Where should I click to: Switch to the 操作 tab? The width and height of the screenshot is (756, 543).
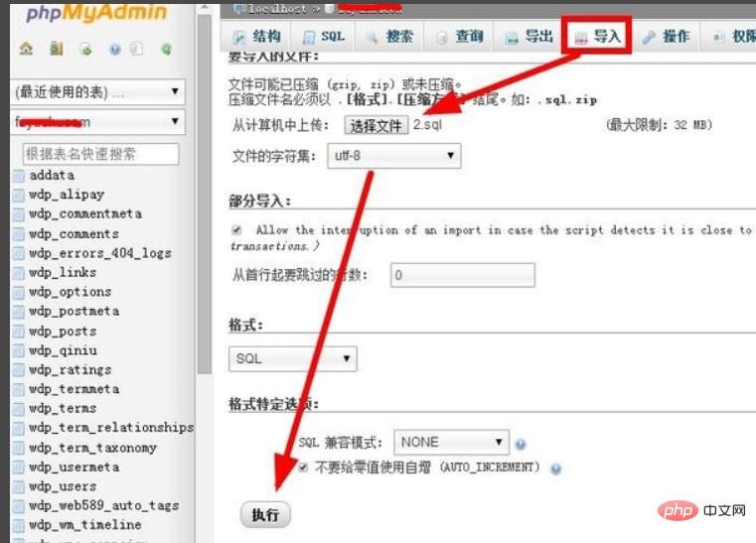(666, 36)
